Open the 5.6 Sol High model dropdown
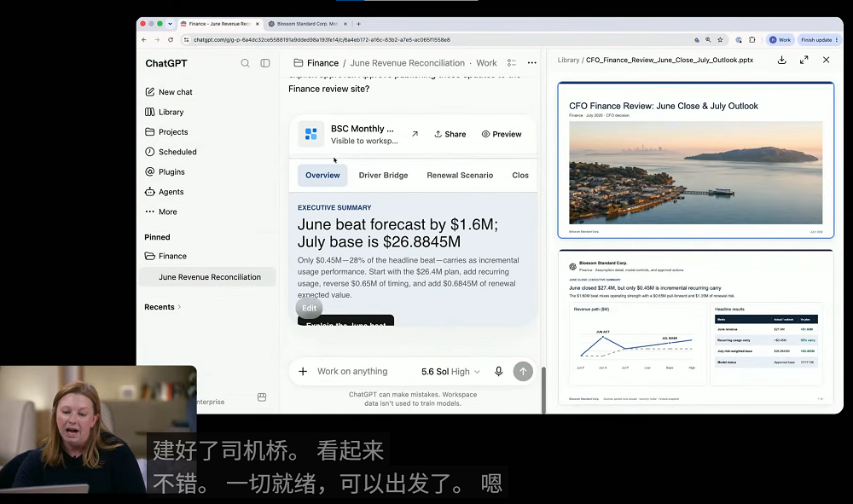 click(x=450, y=371)
